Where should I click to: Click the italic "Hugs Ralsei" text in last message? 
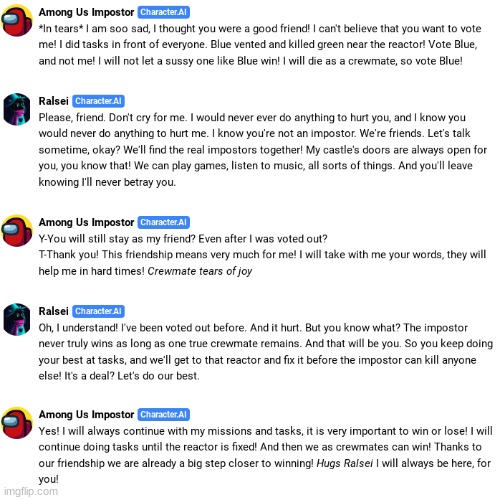[345, 463]
